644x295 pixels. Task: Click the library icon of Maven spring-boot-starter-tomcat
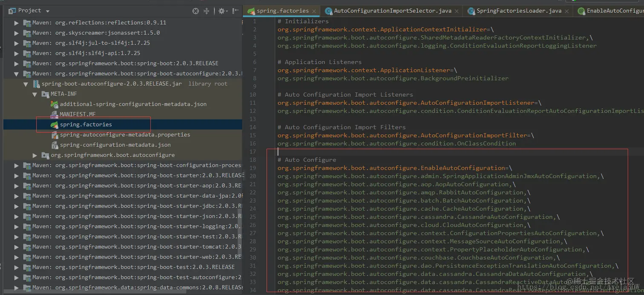point(27,247)
